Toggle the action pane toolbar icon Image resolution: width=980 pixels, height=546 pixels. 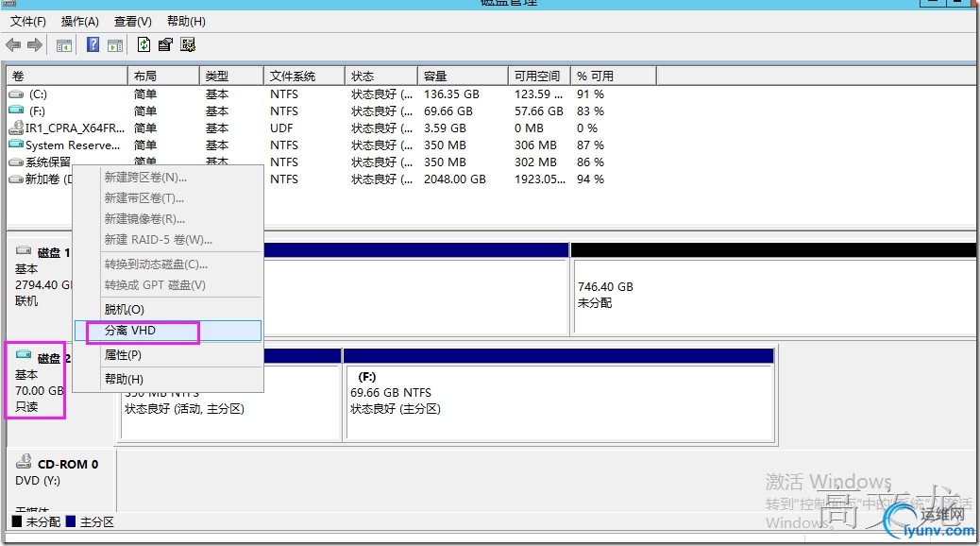pos(115,45)
